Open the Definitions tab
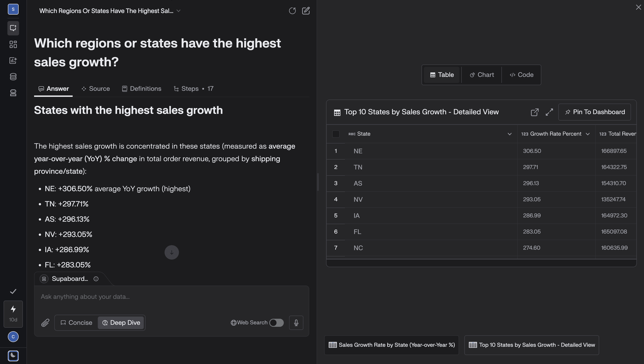Image resolution: width=644 pixels, height=364 pixels. (x=141, y=89)
